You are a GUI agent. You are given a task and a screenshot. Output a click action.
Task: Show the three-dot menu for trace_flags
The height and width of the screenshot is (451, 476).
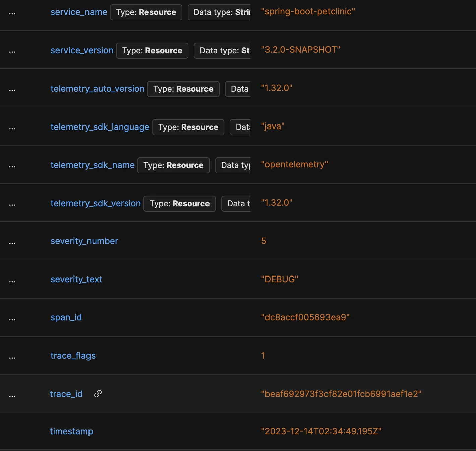tap(12, 358)
